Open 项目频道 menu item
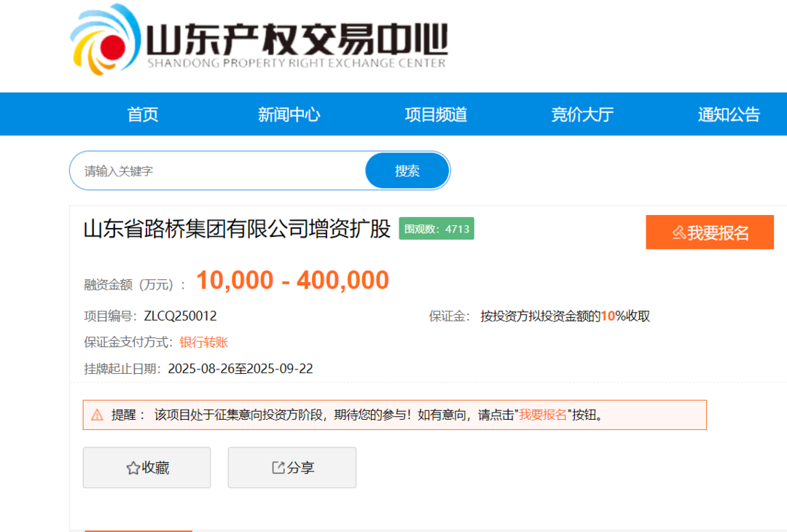 [x=436, y=114]
